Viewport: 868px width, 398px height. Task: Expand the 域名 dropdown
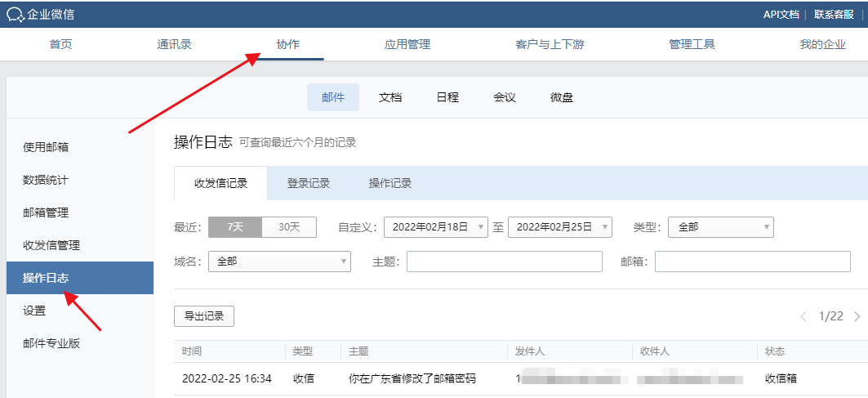[279, 262]
